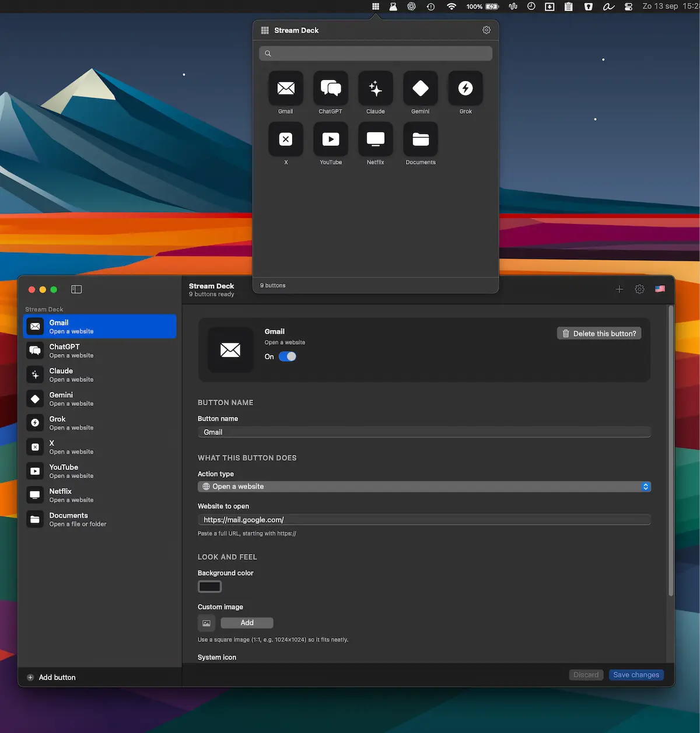Open popup settings gear icon
700x733 pixels.
(487, 30)
